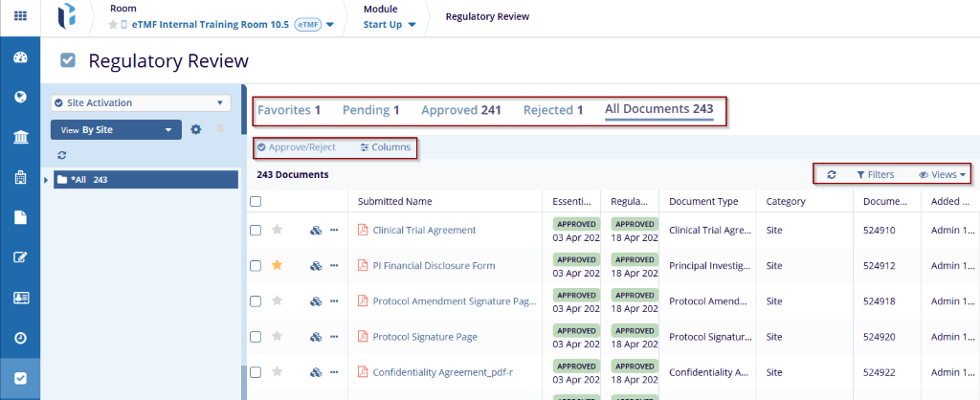Open the dashboard gauge icon in sidebar
980x400 pixels.
(x=20, y=58)
